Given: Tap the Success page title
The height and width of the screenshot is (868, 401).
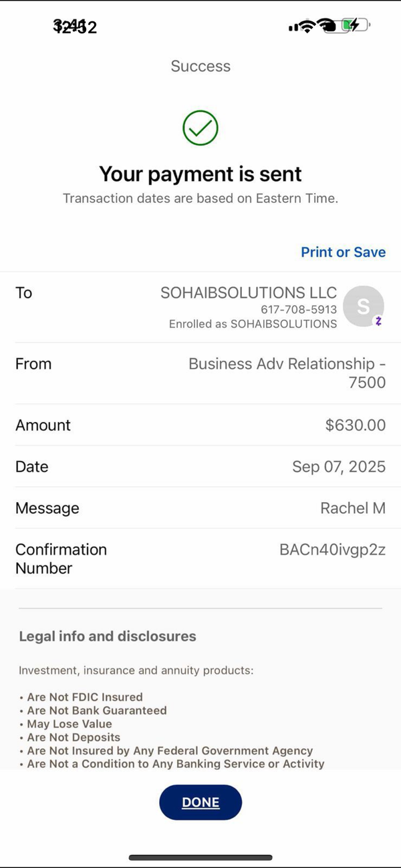Looking at the screenshot, I should 200,66.
